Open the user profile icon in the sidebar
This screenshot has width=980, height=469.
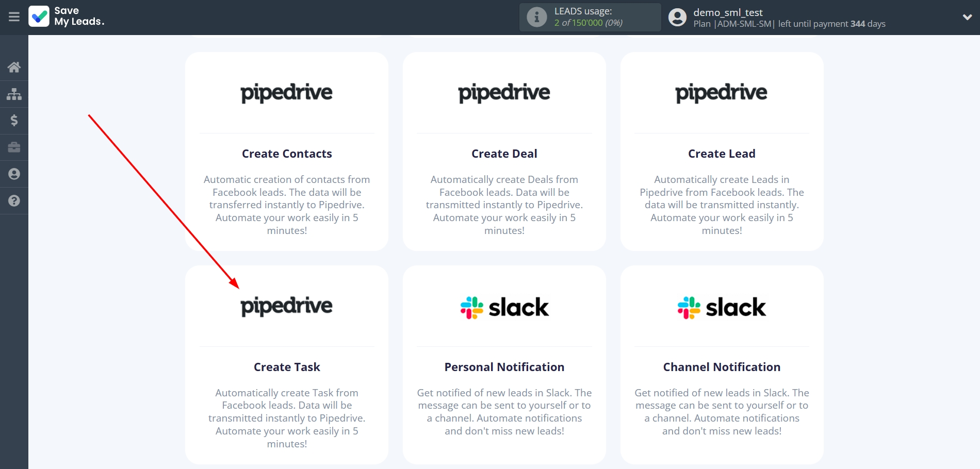click(14, 174)
